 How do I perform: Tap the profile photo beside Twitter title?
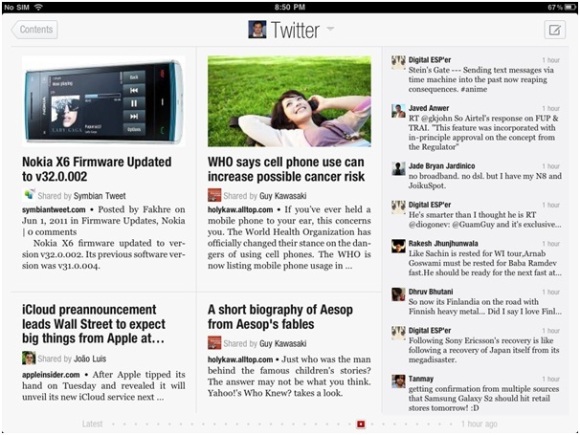point(257,30)
